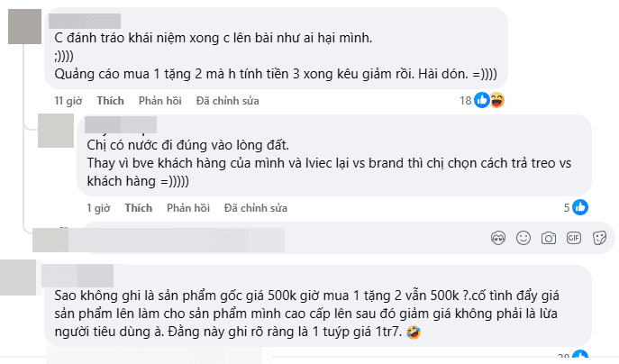This screenshot has height=364, width=619.
Task: Click Phản hồi on the 11 giờ comment
Action: (159, 99)
